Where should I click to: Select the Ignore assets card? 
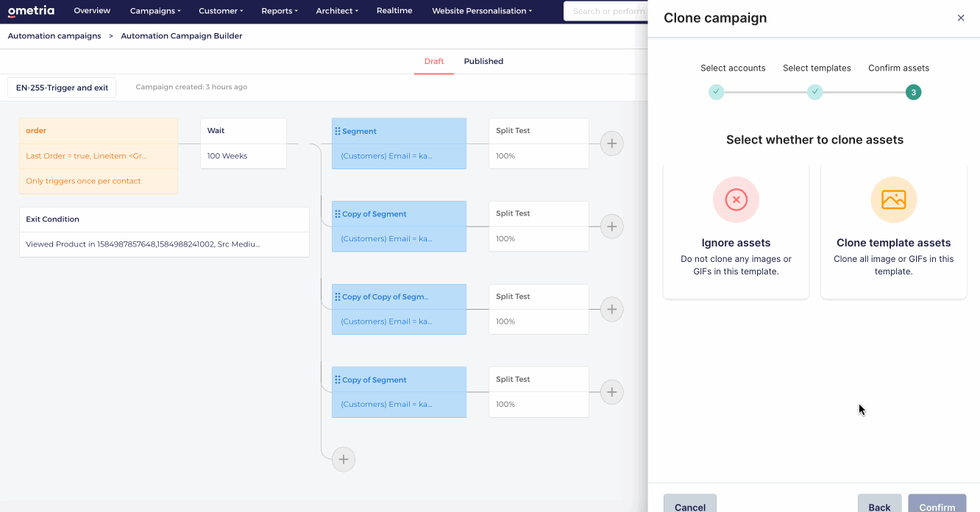pos(736,232)
